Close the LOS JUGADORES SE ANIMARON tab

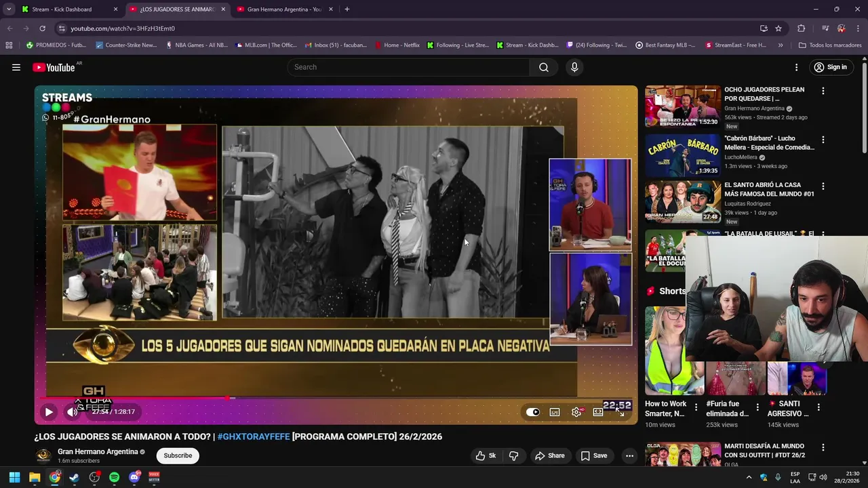223,9
